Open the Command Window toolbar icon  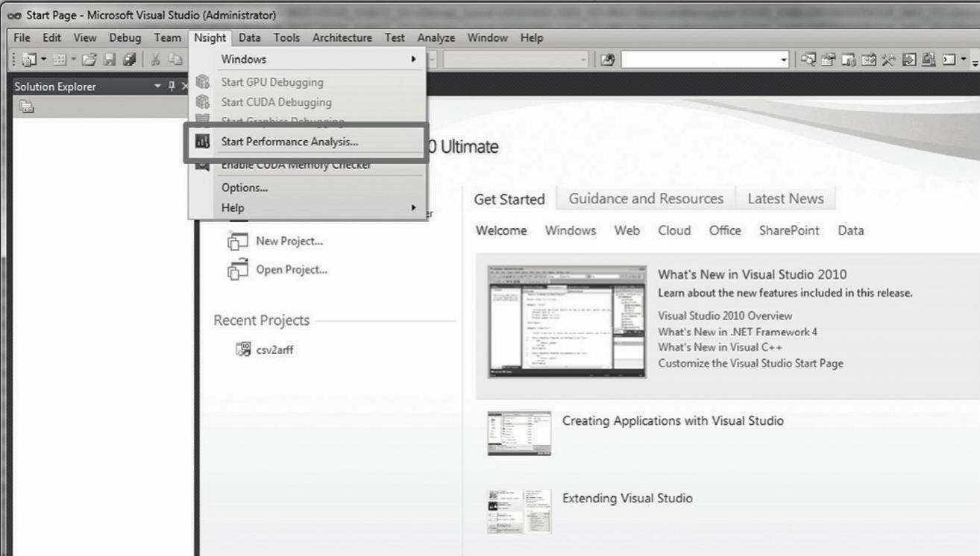pos(949,60)
